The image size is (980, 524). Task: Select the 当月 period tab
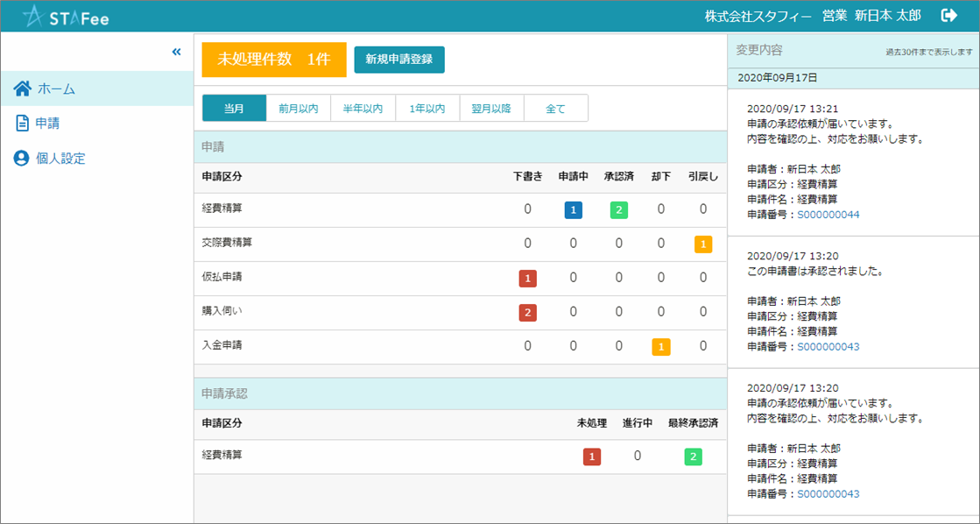point(234,109)
